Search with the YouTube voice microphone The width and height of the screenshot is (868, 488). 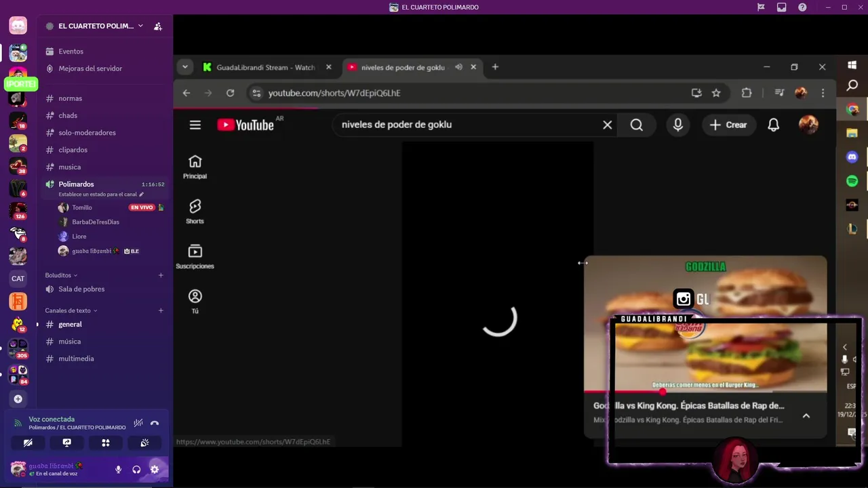click(x=678, y=125)
